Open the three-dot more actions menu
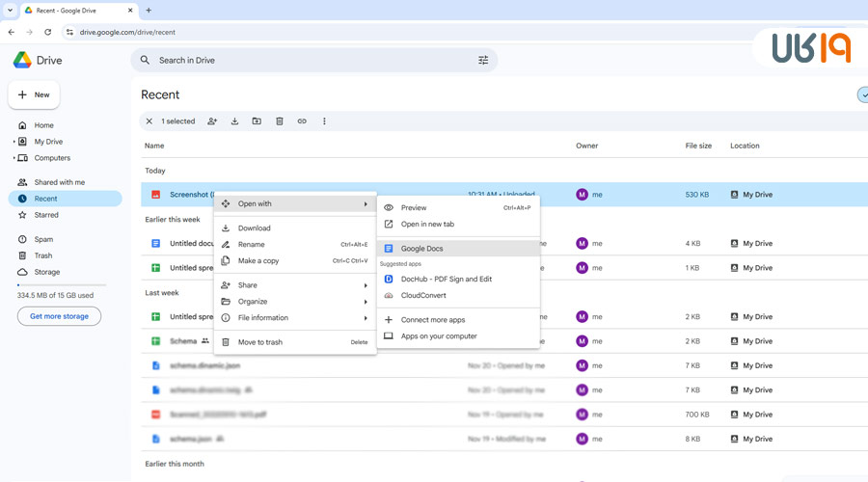This screenshot has height=482, width=868. 324,121
